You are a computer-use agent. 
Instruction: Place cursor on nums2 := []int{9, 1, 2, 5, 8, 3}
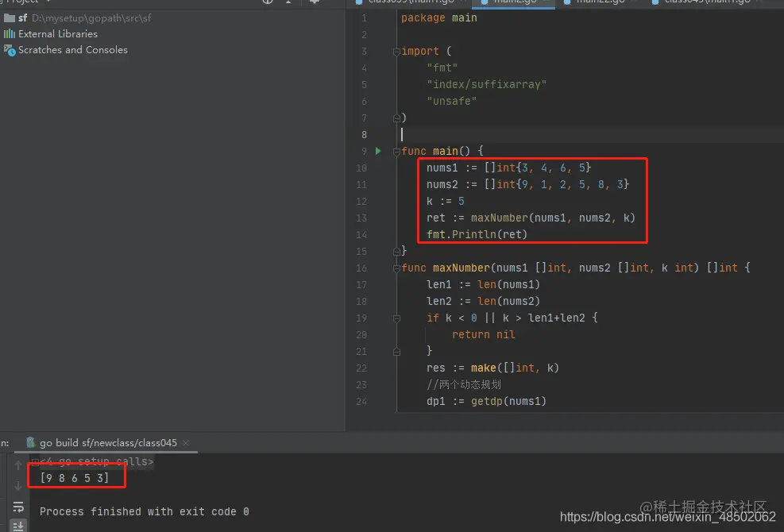[x=527, y=184]
